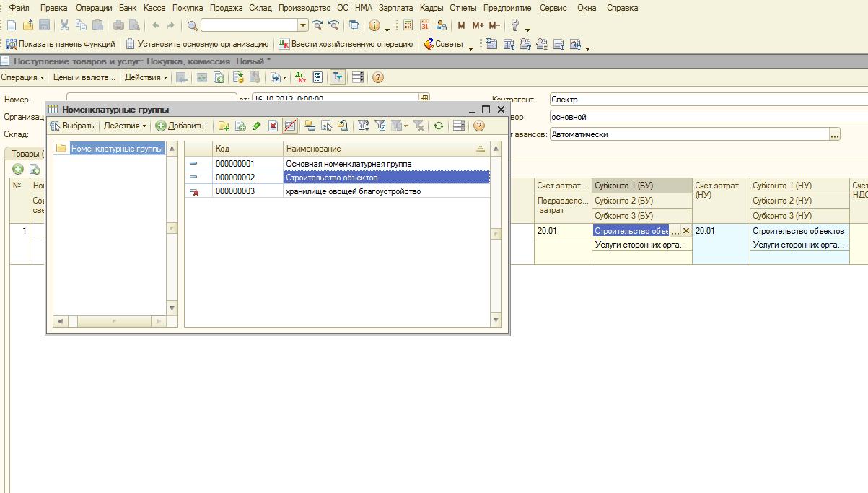Open the calculator icon in main toolbar

point(408,25)
